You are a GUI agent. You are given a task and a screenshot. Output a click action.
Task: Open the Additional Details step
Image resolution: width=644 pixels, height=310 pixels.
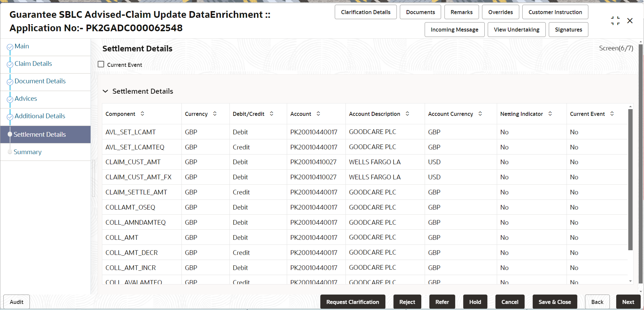pyautogui.click(x=40, y=116)
